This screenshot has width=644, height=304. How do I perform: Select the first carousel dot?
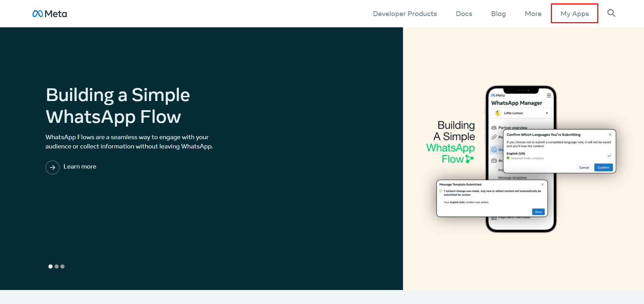[50, 266]
